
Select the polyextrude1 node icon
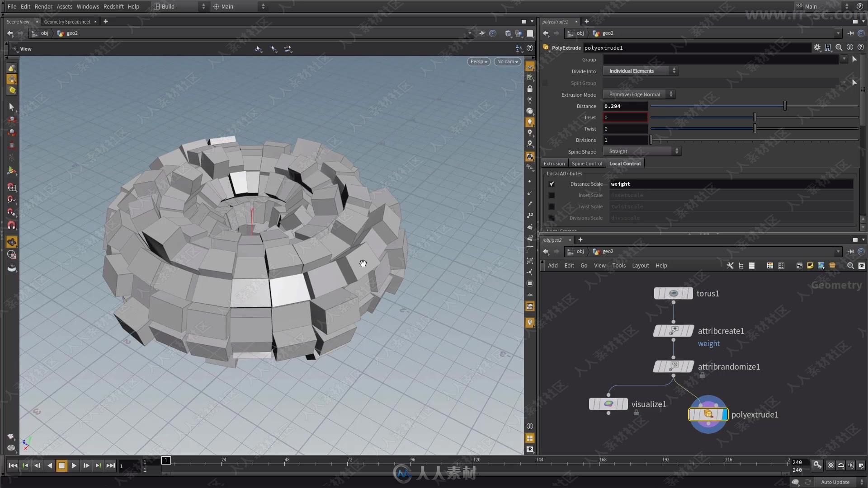(709, 414)
